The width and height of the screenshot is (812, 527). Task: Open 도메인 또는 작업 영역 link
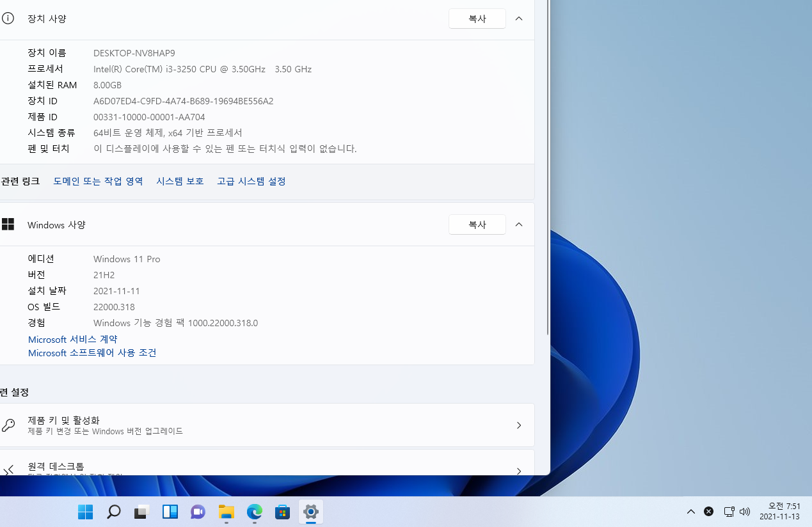[98, 182]
